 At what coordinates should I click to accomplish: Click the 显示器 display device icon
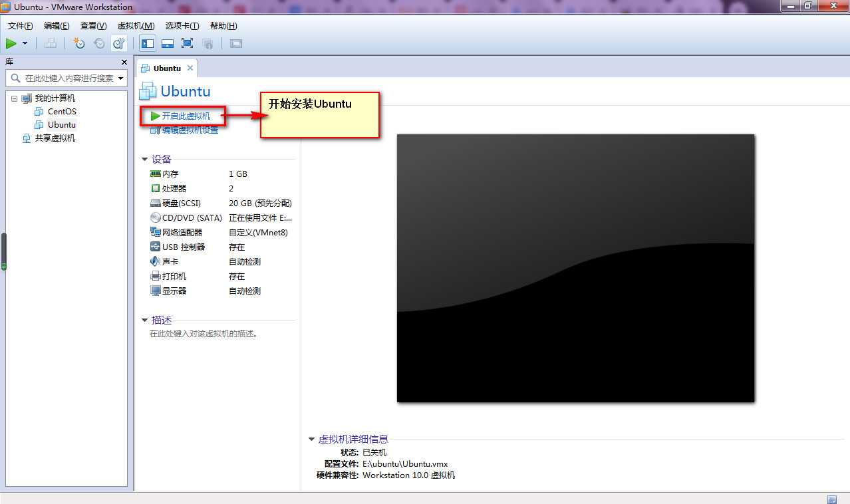(x=156, y=291)
